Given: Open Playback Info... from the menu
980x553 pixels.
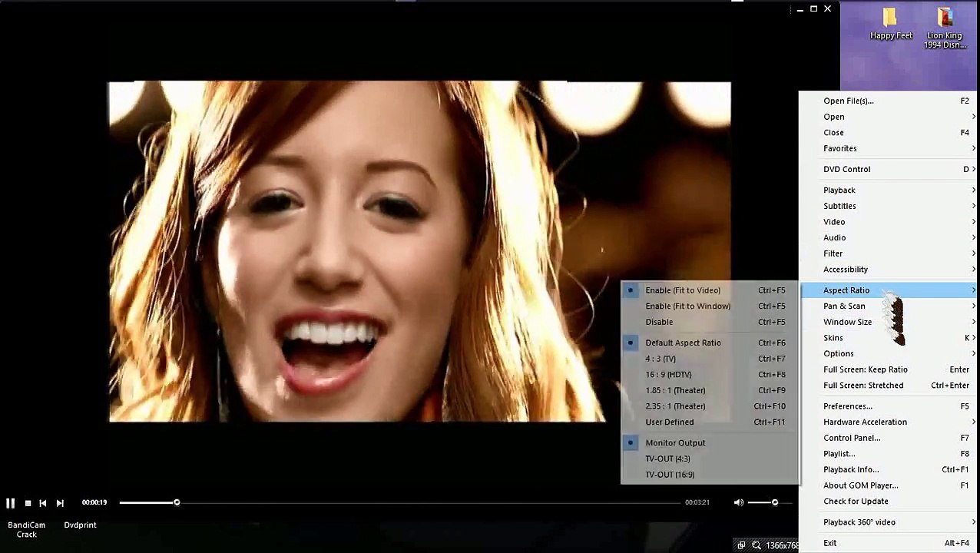Looking at the screenshot, I should pos(889,469).
